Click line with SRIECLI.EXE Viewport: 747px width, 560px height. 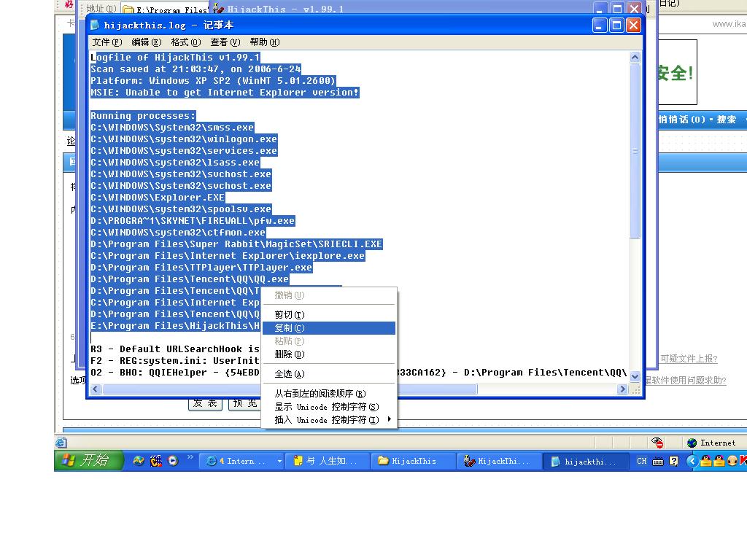click(236, 244)
